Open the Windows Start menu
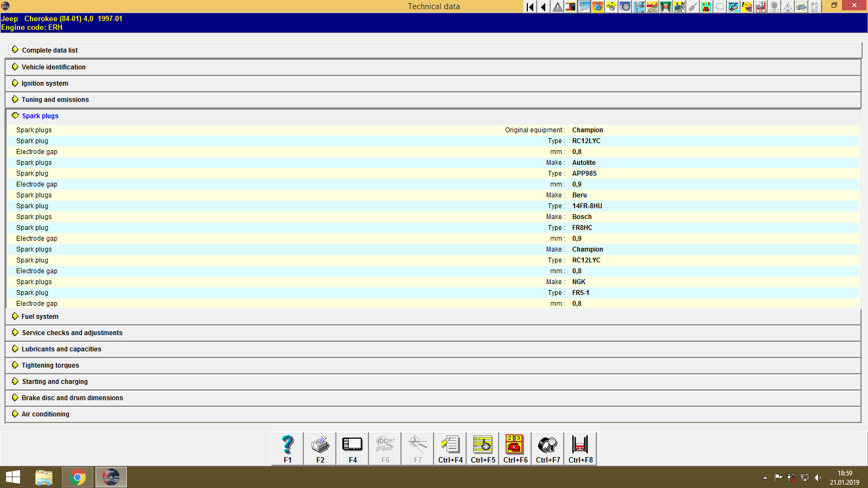The image size is (868, 488). (x=12, y=477)
